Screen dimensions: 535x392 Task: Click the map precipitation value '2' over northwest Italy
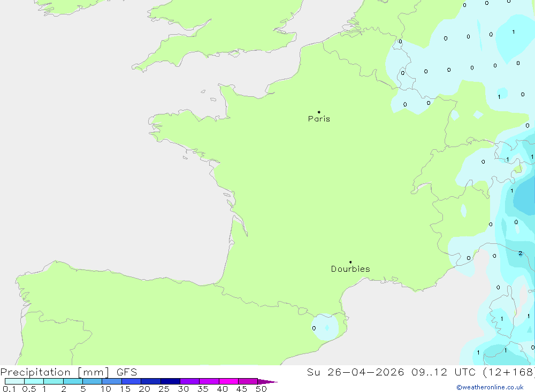coord(521,253)
